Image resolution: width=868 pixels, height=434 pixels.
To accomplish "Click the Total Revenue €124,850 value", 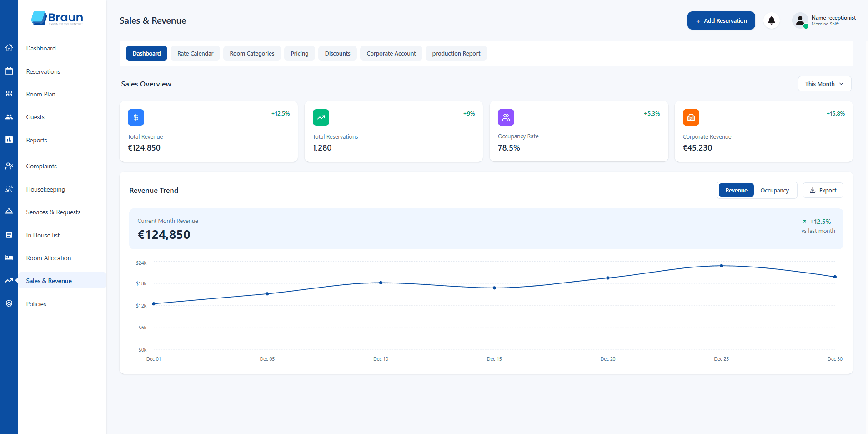I will tap(144, 148).
